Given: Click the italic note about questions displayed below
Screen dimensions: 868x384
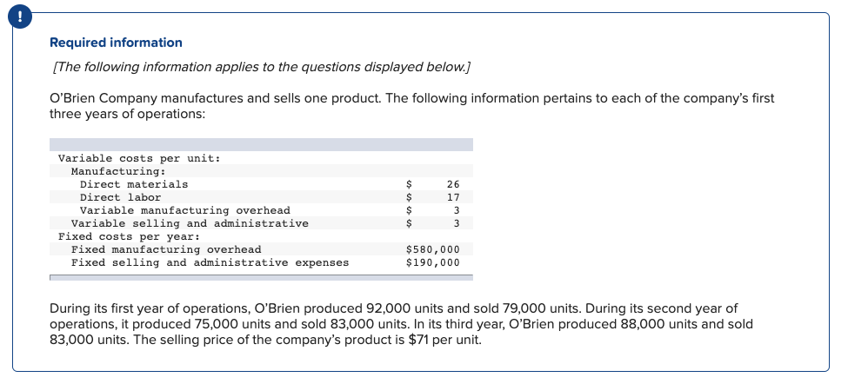Looking at the screenshot, I should (260, 67).
